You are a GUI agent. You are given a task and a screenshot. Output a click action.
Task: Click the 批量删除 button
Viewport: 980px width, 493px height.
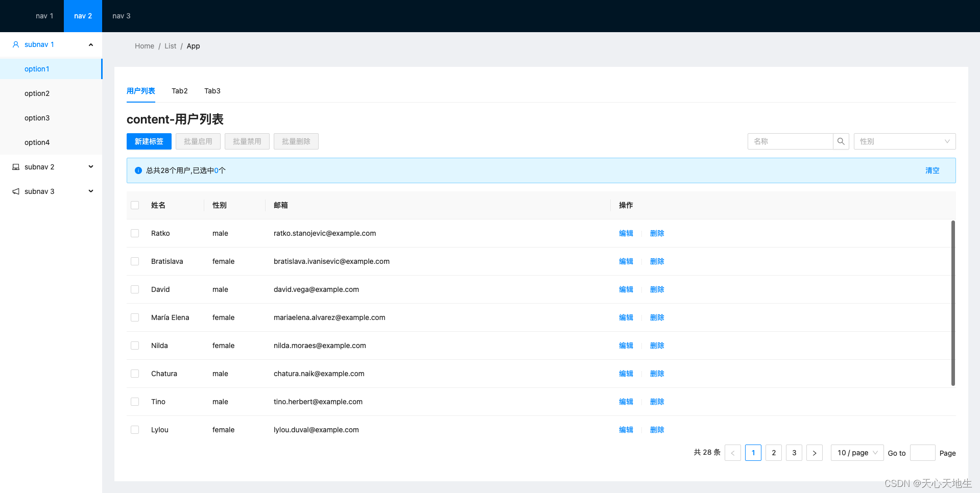click(296, 141)
